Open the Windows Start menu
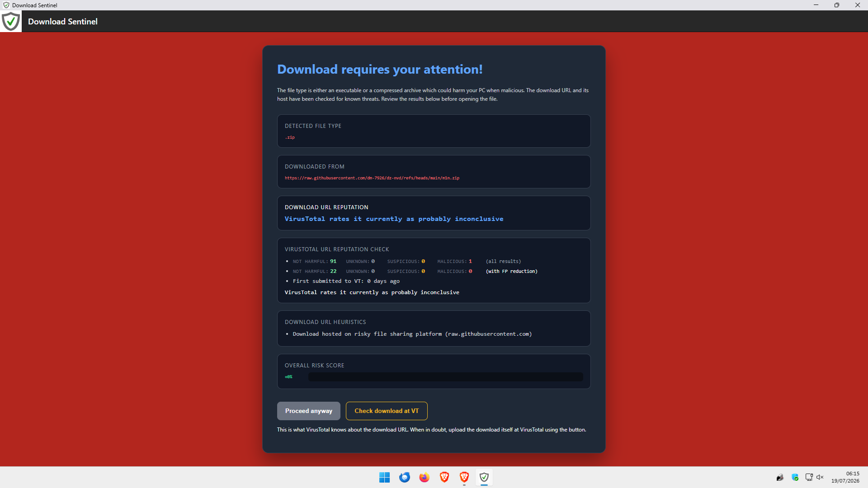This screenshot has height=488, width=868. tap(385, 477)
